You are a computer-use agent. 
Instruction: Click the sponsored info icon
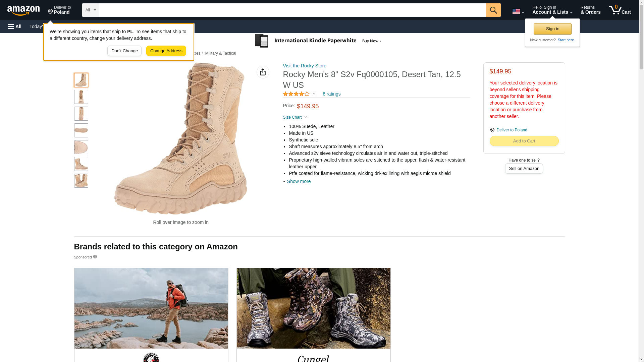point(95,257)
